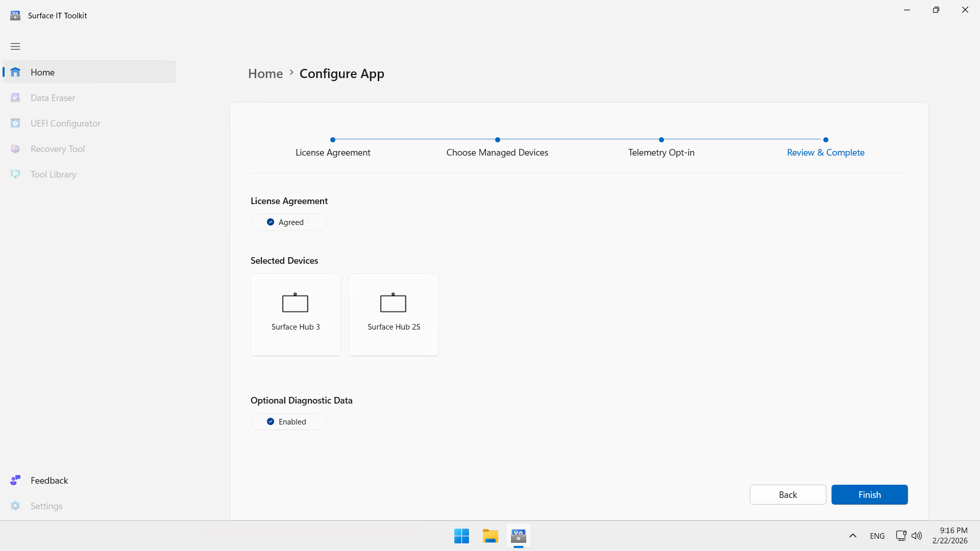This screenshot has height=551, width=980.
Task: Click the Agreed checkmark badge
Action: 271,222
